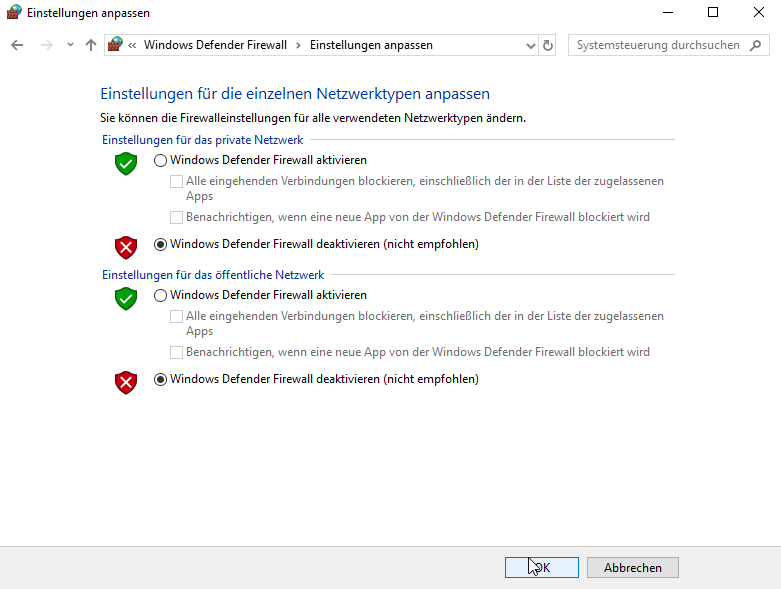781x589 pixels.
Task: Close the Einstellungen anpassen window
Action: (759, 12)
